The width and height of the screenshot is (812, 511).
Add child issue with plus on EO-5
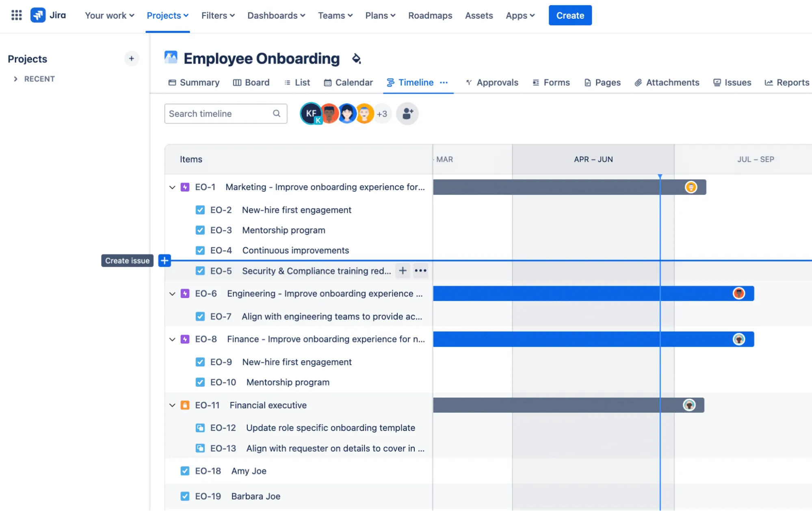(403, 271)
